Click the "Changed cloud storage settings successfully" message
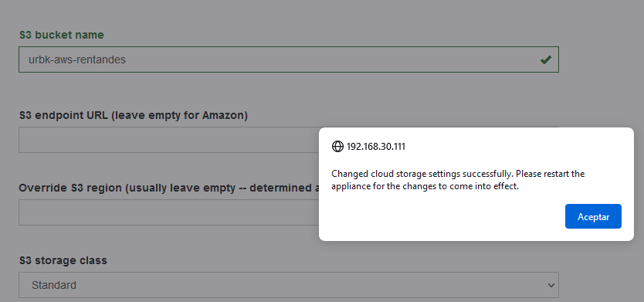The height and width of the screenshot is (302, 644). [422, 173]
